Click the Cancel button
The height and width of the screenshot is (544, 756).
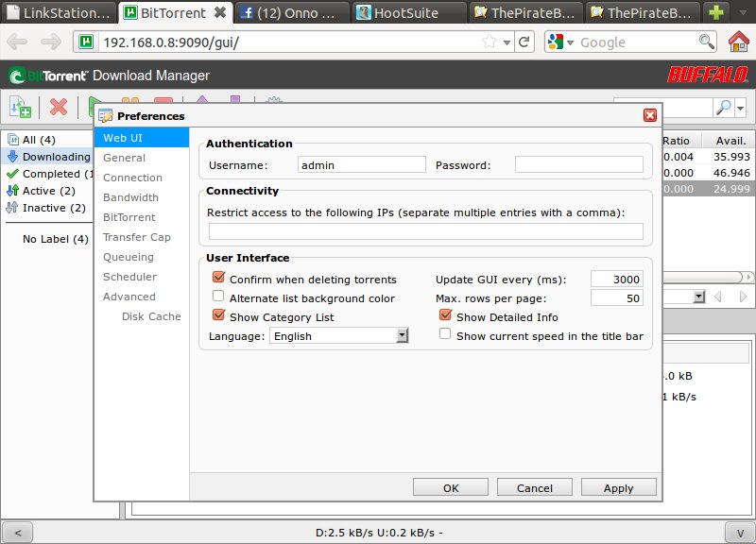[x=534, y=487]
